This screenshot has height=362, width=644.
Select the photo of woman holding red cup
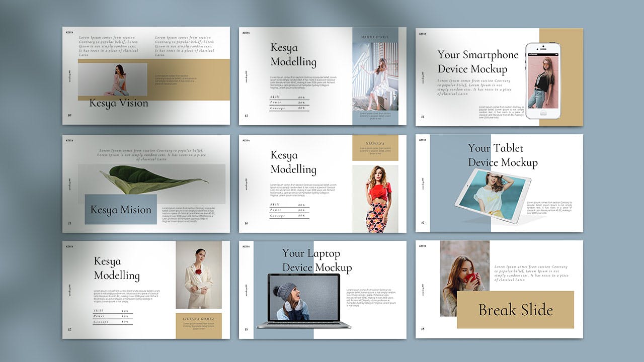pyautogui.click(x=464, y=278)
